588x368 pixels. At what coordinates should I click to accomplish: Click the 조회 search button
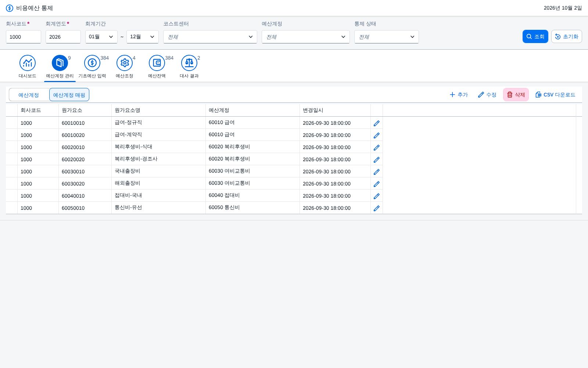pyautogui.click(x=535, y=36)
